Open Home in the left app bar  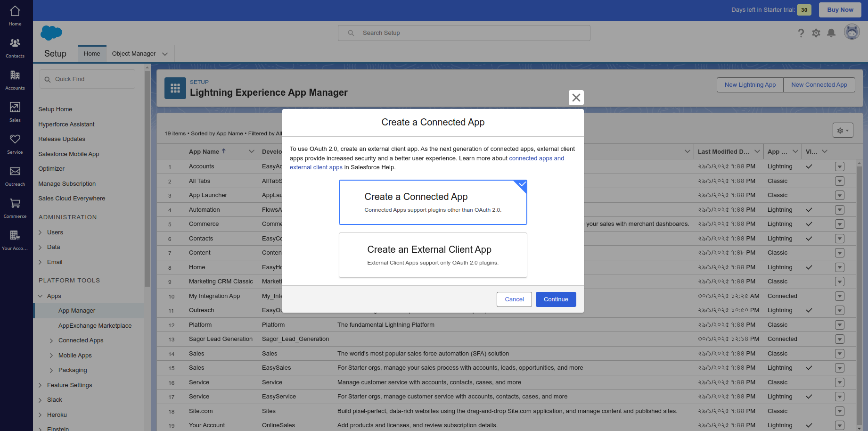pyautogui.click(x=15, y=16)
